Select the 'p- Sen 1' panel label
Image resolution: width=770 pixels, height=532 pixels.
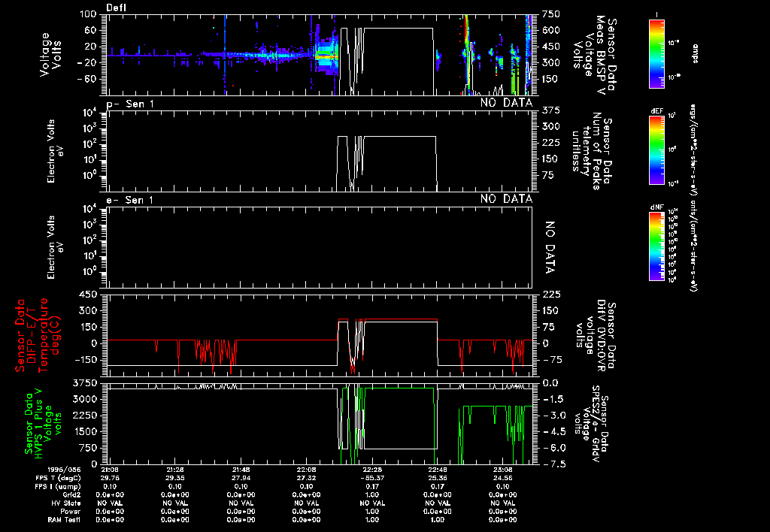[x=130, y=103]
